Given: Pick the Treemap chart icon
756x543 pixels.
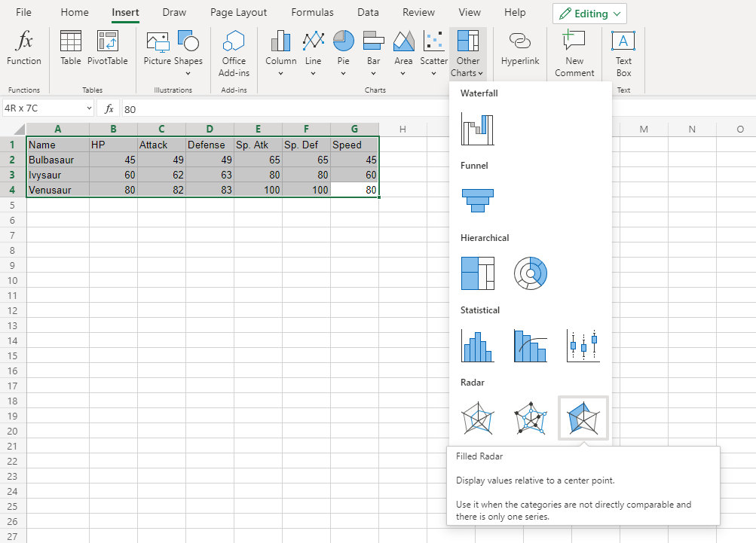Looking at the screenshot, I should tap(477, 273).
